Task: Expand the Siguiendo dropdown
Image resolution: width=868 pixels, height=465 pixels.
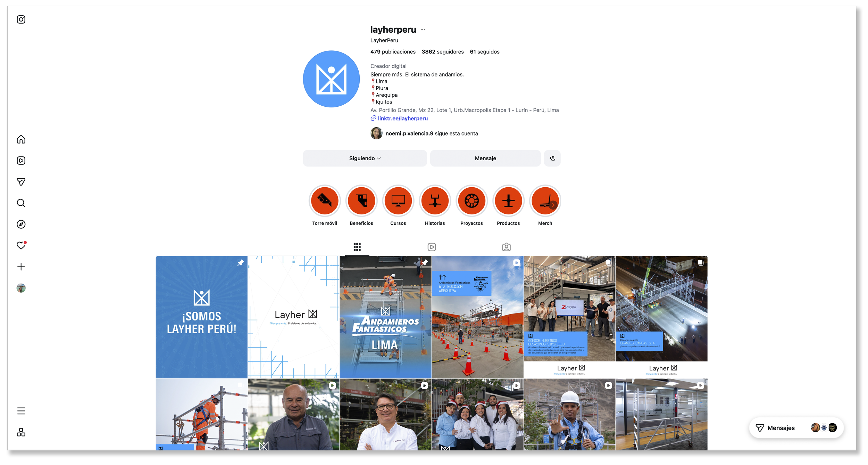Action: pos(365,158)
